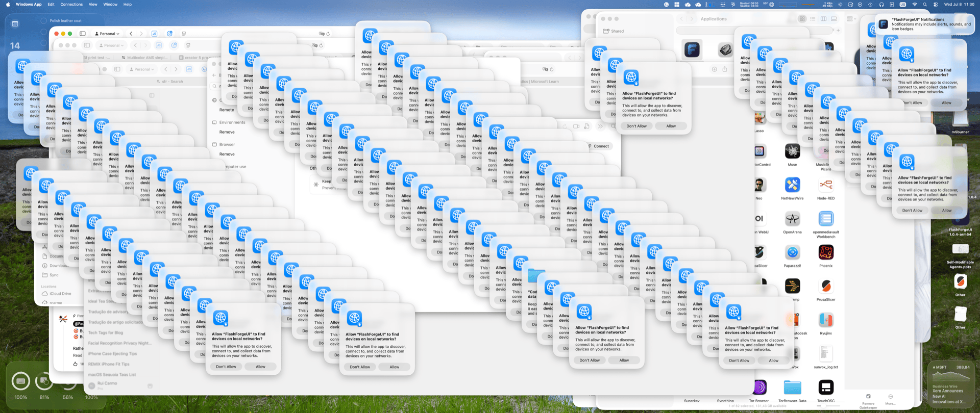Go forward in Finder Applications window
Image resolution: width=980 pixels, height=413 pixels.
tap(692, 19)
